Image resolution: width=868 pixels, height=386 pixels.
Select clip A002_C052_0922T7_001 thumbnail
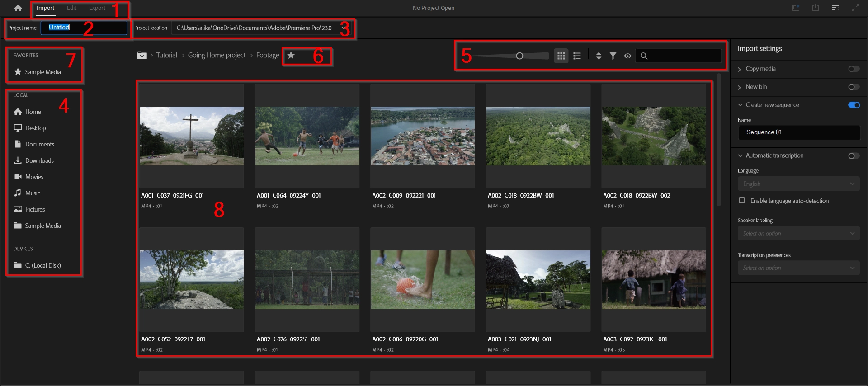pos(192,280)
